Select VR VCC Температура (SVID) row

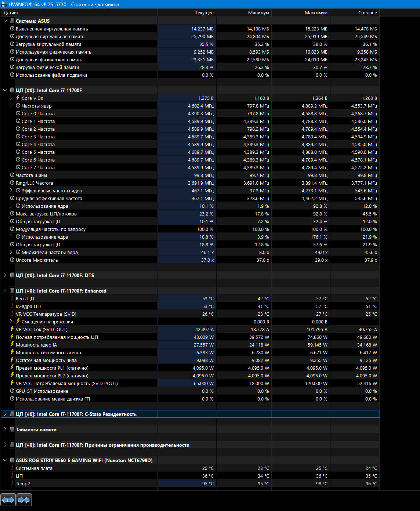(x=190, y=314)
